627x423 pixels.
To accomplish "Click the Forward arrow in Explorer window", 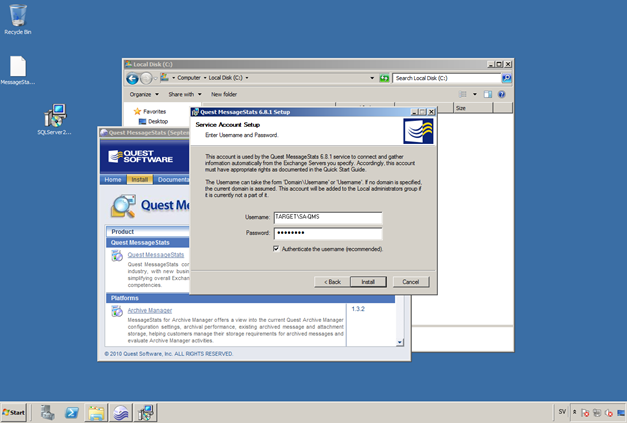I will coord(146,78).
